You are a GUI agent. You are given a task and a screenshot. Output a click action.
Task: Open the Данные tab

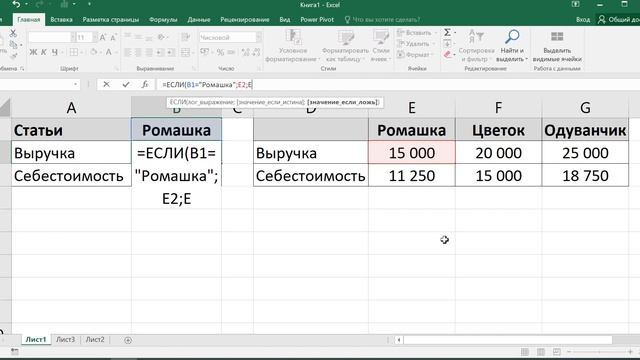click(199, 20)
